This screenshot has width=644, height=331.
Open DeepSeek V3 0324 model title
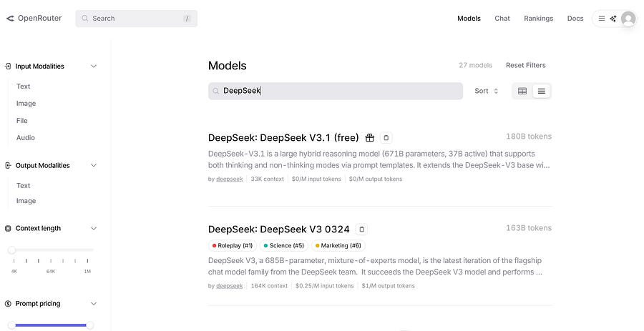[x=279, y=229]
